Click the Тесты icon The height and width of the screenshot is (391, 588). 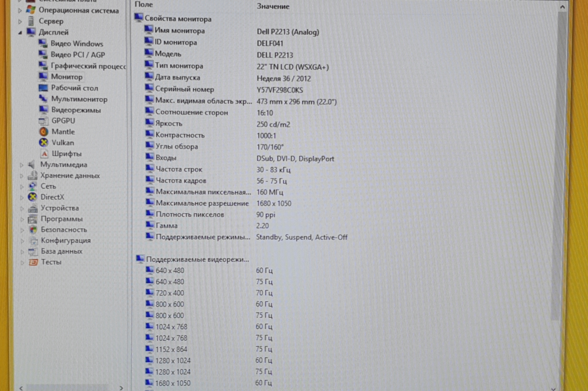click(x=33, y=262)
